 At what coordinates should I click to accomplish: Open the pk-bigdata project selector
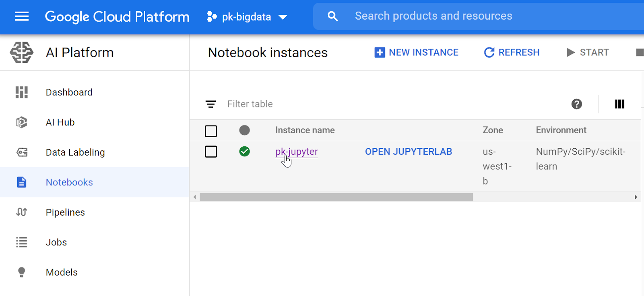click(247, 17)
